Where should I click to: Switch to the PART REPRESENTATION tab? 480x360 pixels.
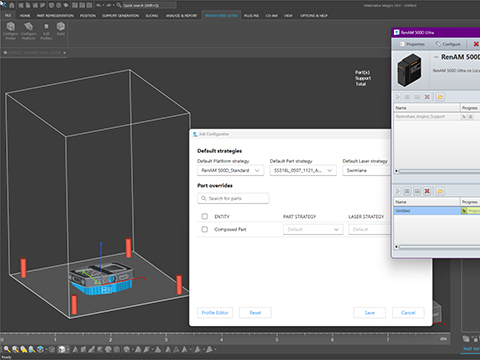[x=55, y=15]
